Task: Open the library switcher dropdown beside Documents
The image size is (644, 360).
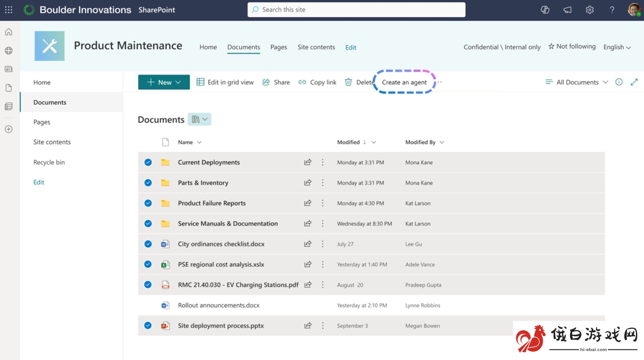Action: point(199,119)
